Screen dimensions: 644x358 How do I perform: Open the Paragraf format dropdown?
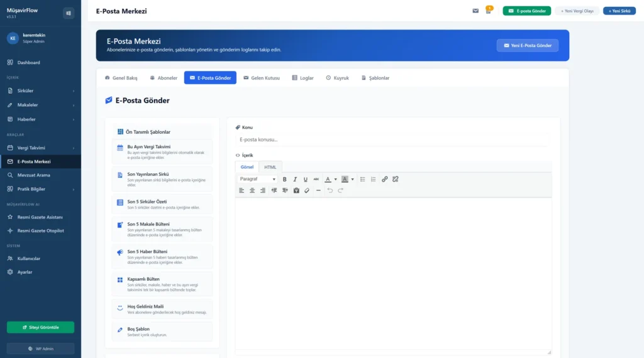(x=257, y=179)
